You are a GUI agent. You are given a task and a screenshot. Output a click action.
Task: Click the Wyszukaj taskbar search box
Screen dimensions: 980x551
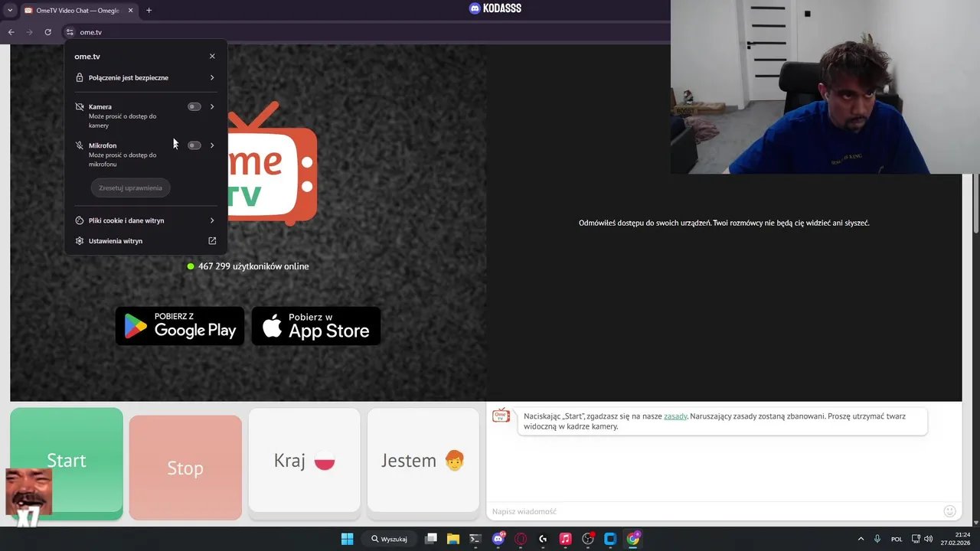(389, 539)
